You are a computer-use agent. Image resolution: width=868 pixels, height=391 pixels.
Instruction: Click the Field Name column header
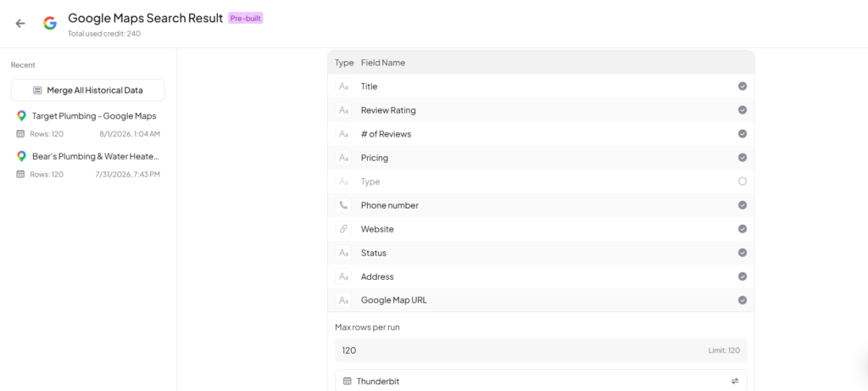(x=383, y=63)
